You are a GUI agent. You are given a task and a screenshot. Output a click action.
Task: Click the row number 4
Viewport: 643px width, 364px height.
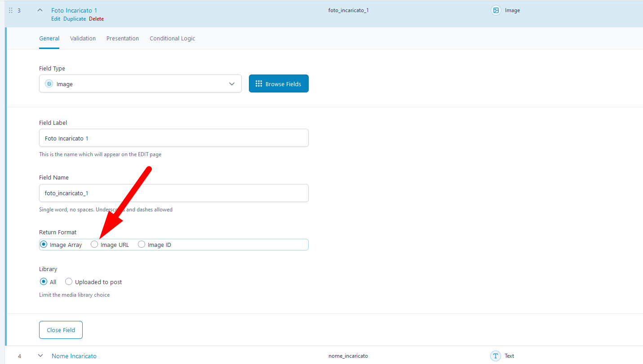tap(19, 356)
